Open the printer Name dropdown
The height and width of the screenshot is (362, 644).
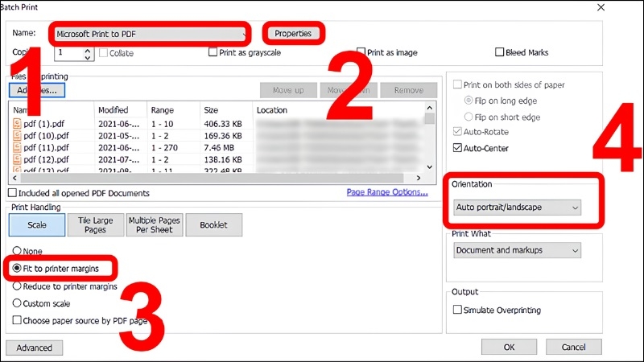click(x=150, y=34)
